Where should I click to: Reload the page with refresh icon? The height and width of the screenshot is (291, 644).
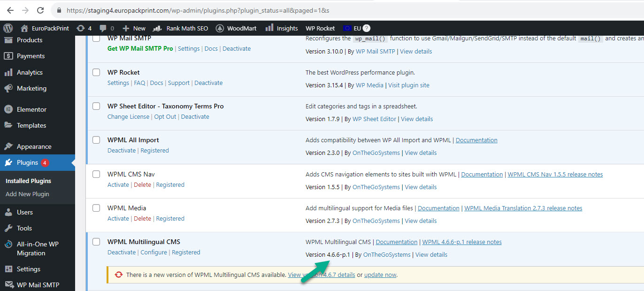[x=40, y=10]
